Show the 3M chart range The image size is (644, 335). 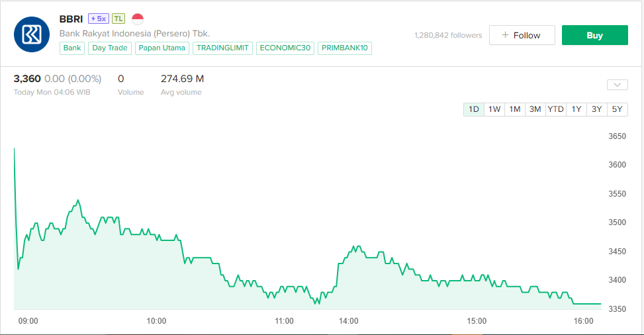tap(535, 109)
